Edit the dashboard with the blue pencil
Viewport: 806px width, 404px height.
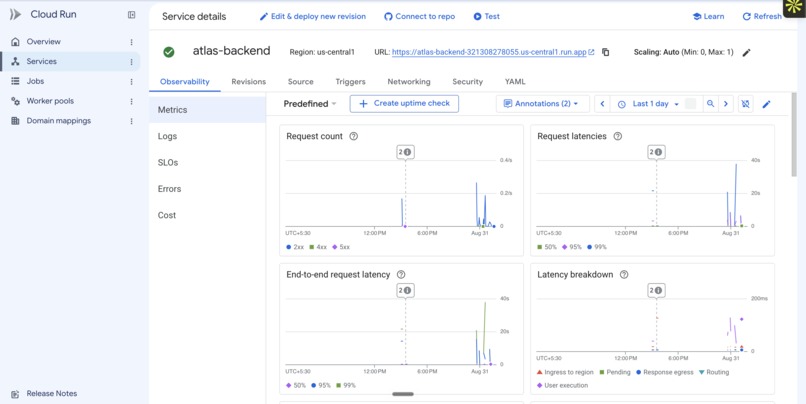click(766, 104)
